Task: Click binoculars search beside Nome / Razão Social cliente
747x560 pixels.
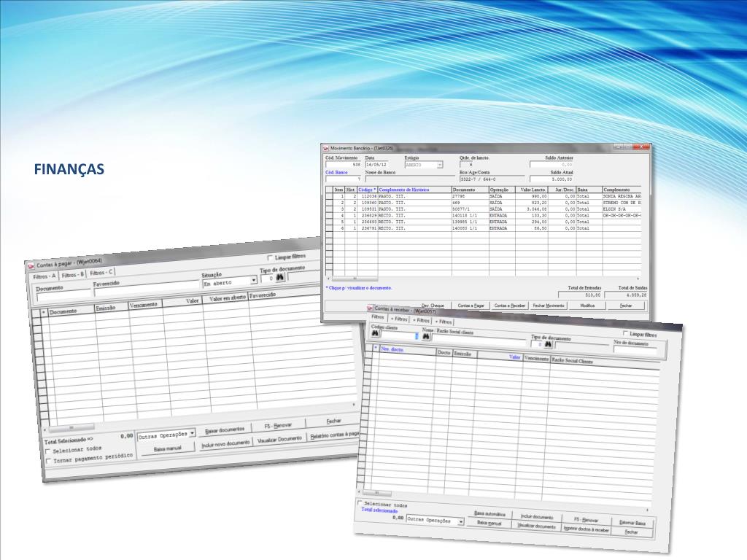Action: tap(426, 337)
